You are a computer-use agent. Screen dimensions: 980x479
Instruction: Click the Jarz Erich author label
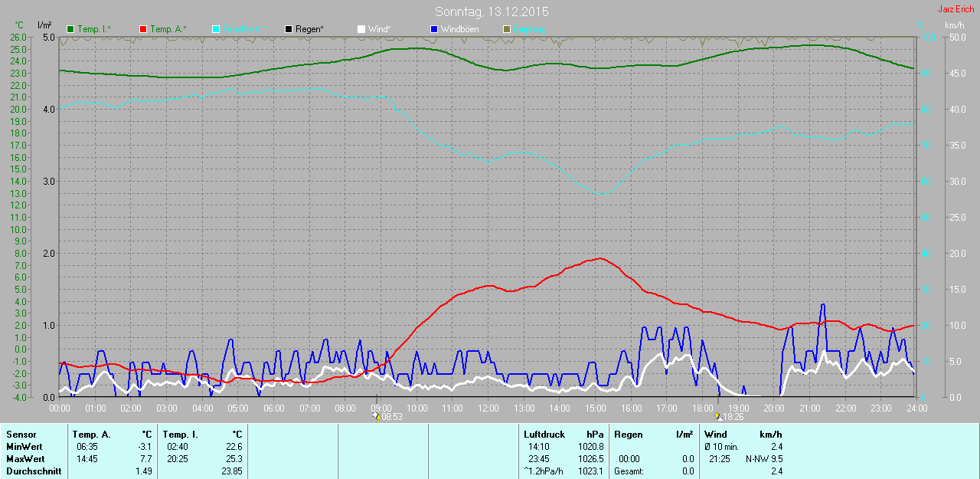(956, 8)
